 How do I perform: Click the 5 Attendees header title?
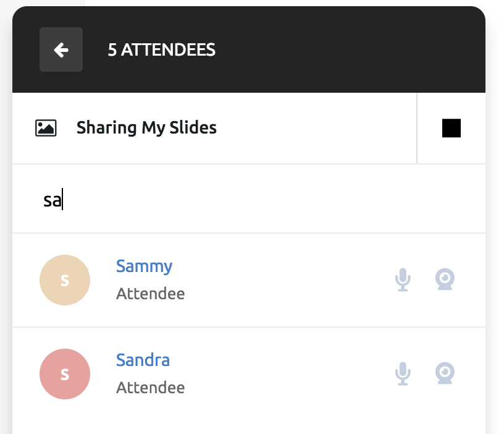(162, 50)
